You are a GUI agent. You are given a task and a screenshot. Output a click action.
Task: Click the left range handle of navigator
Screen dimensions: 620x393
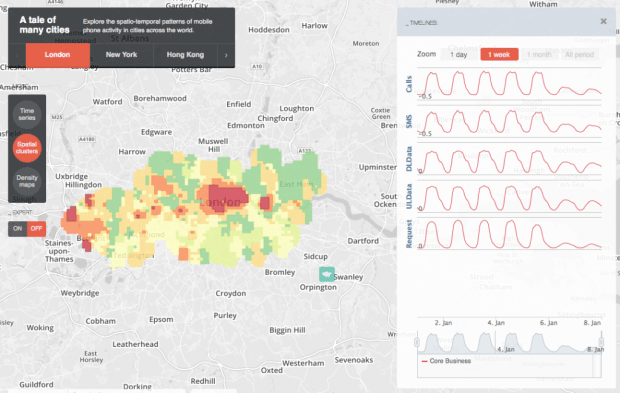point(417,342)
